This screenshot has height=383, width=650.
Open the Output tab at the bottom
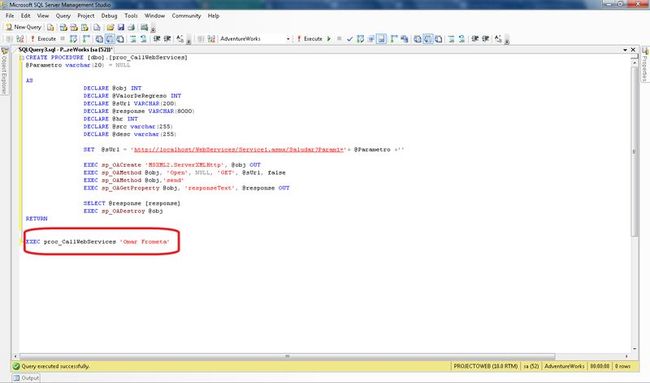coord(26,378)
